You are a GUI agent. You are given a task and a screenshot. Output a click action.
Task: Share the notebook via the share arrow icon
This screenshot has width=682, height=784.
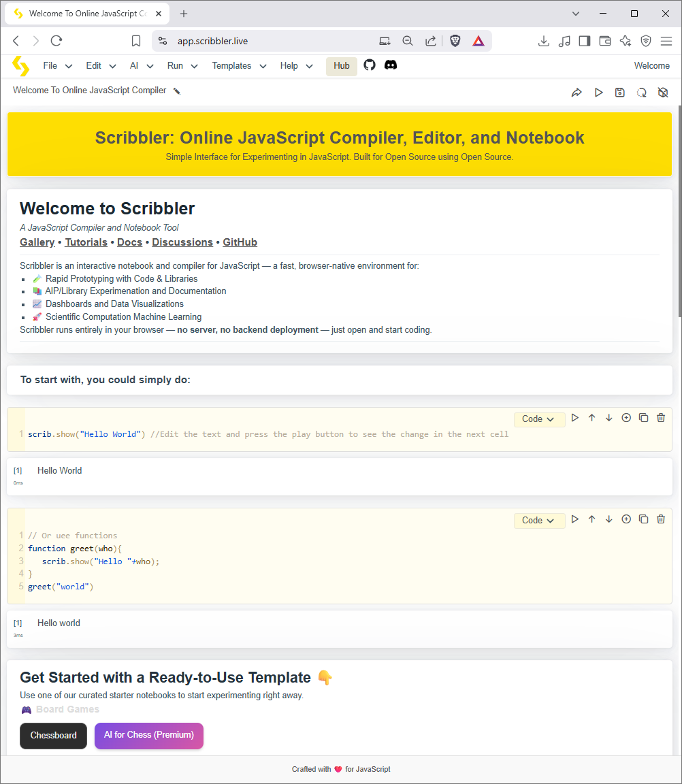tap(577, 92)
